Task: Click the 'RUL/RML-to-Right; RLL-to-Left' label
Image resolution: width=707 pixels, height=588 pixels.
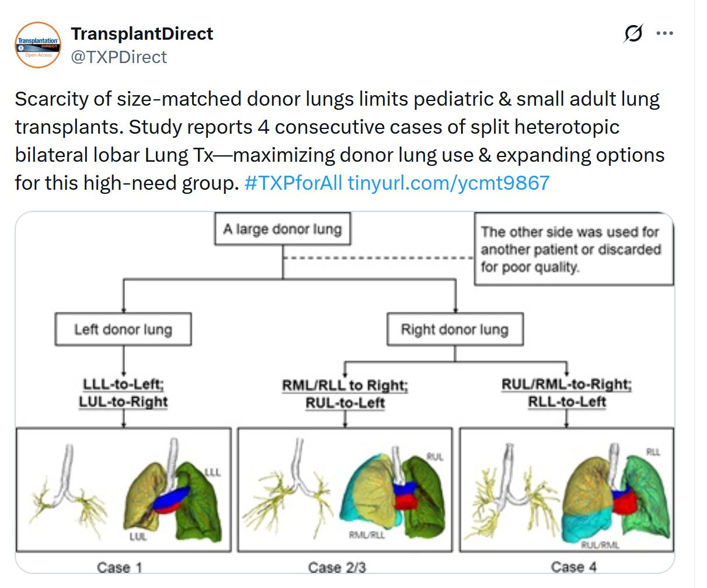Action: tap(567, 393)
